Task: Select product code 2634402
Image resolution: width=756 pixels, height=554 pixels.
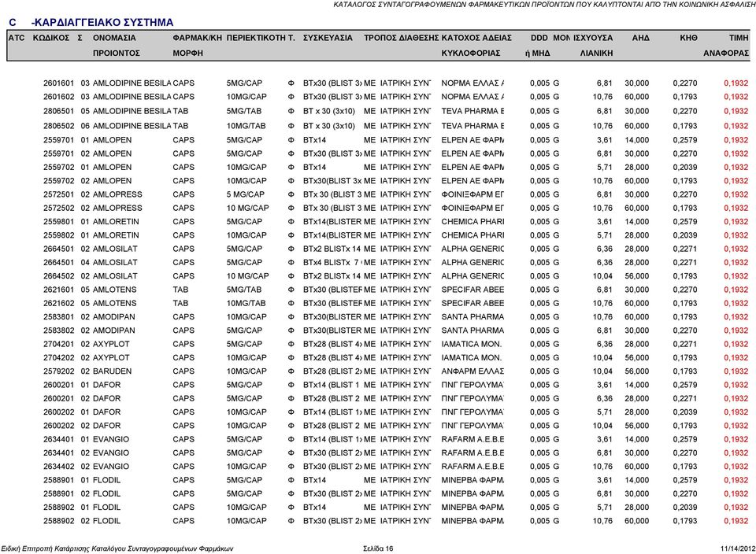Action: point(59,467)
